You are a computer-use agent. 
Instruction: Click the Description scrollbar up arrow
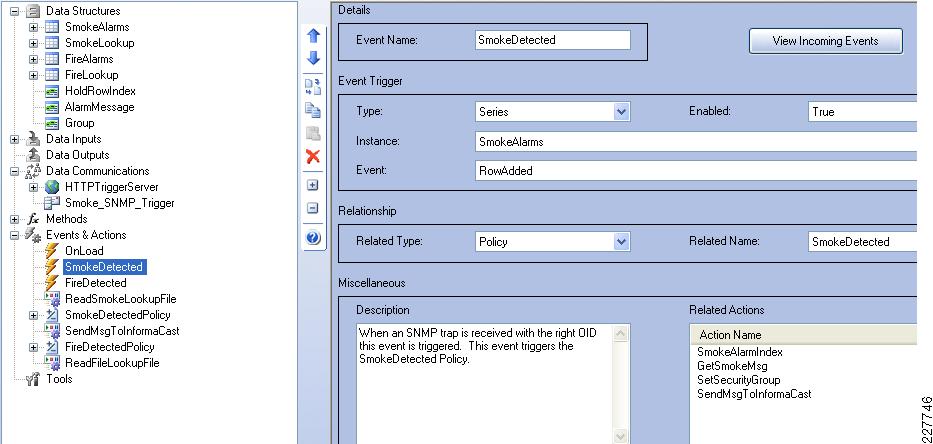click(621, 333)
